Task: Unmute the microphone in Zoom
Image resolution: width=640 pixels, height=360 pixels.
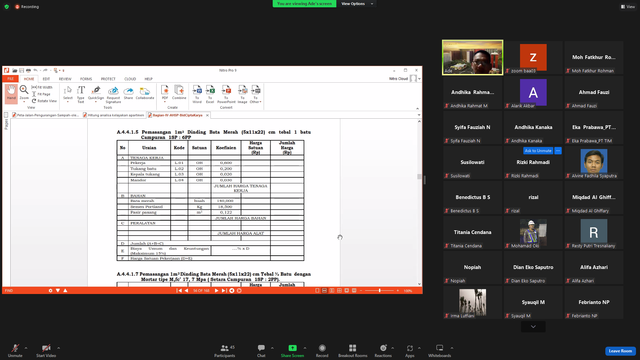Action: pyautogui.click(x=15, y=350)
